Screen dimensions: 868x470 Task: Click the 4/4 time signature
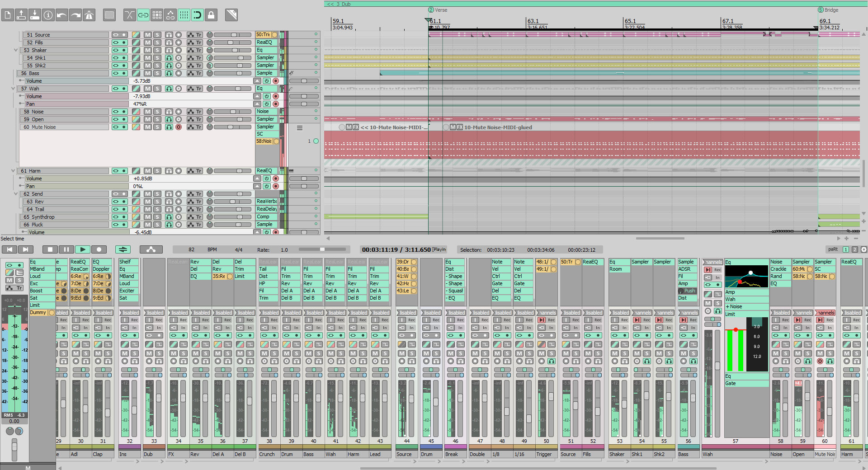tap(239, 249)
